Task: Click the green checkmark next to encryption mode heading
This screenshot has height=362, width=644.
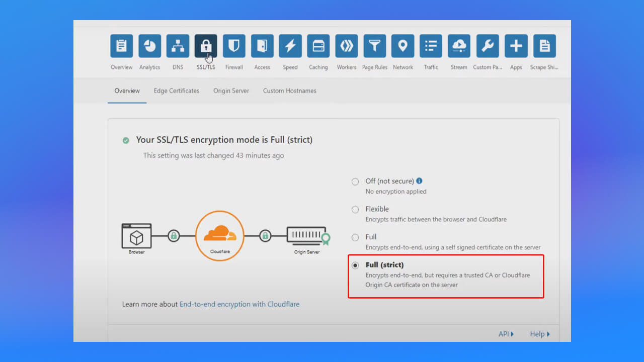Action: (x=126, y=140)
